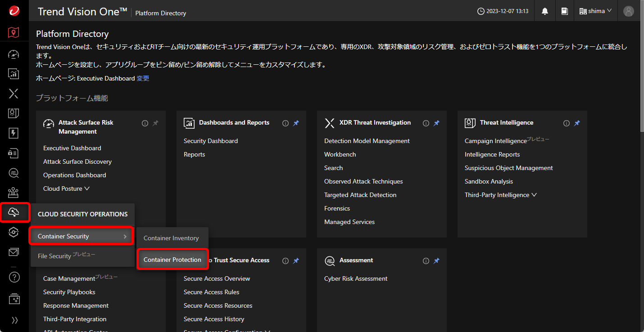Open the Workflow and Automation lightning icon

pyautogui.click(x=14, y=133)
